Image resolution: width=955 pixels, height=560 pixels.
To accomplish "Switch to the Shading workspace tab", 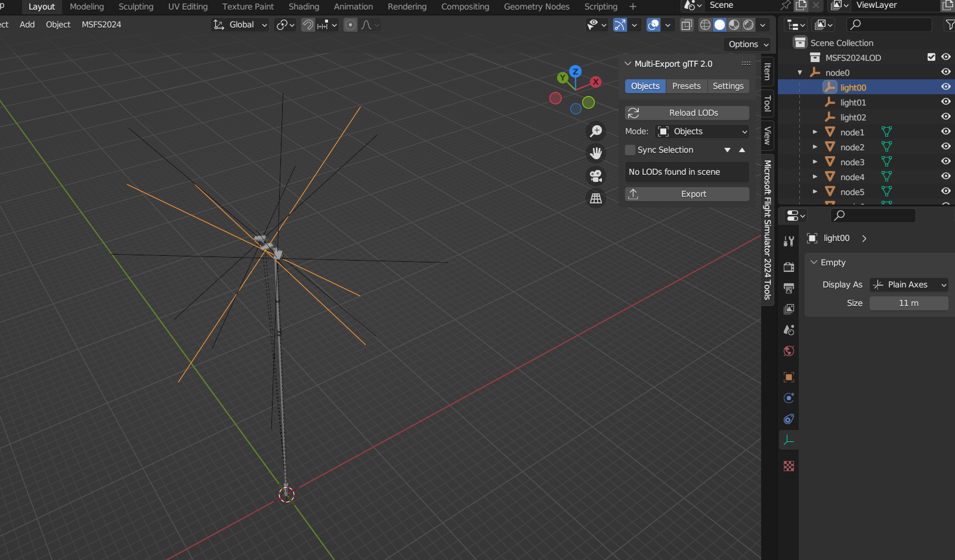I will coord(304,7).
